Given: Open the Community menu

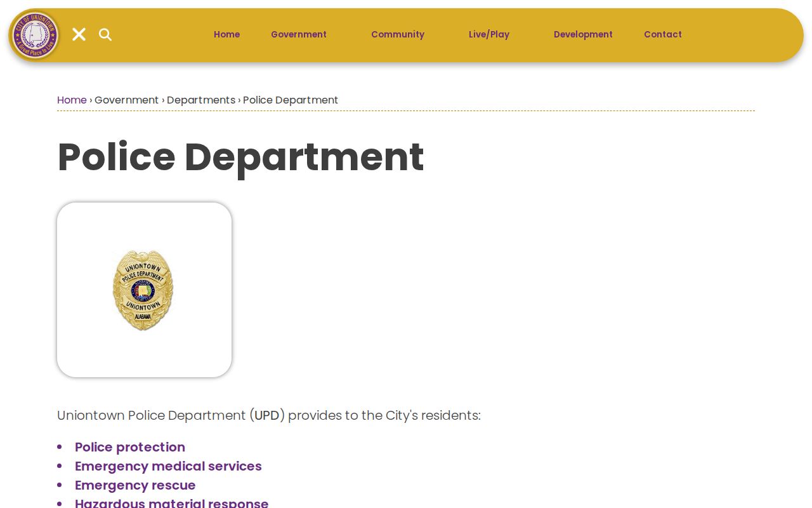Looking at the screenshot, I should 398,34.
